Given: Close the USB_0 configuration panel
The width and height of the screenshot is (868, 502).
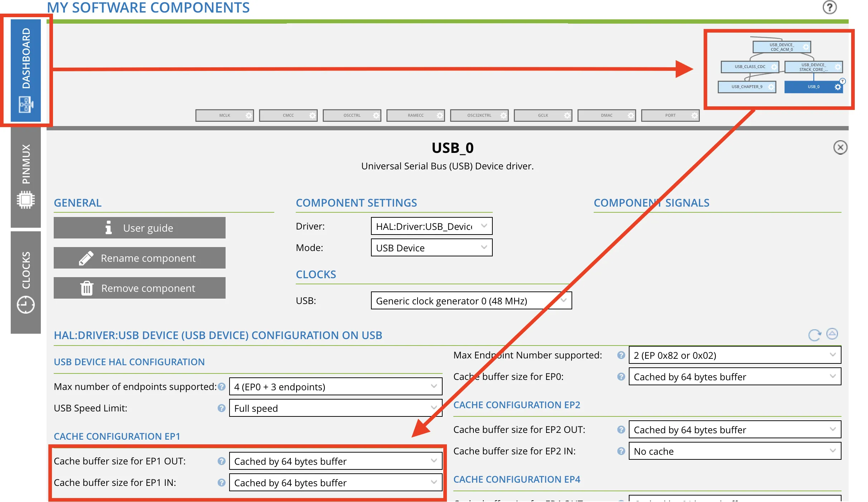Looking at the screenshot, I should (840, 148).
